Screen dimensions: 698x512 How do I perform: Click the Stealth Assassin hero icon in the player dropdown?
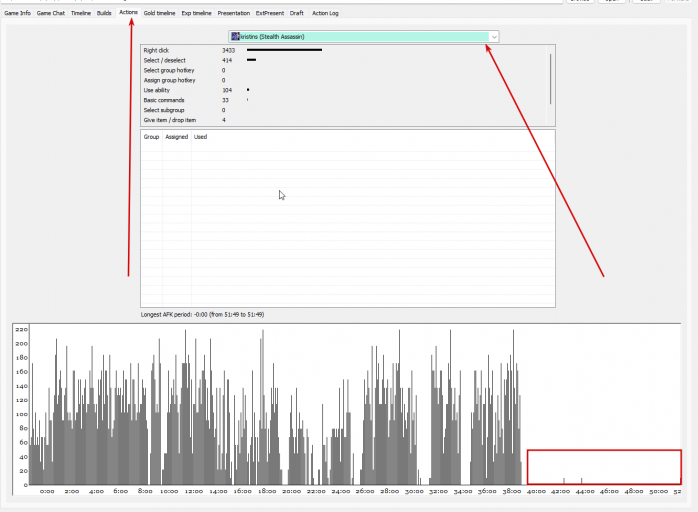235,37
